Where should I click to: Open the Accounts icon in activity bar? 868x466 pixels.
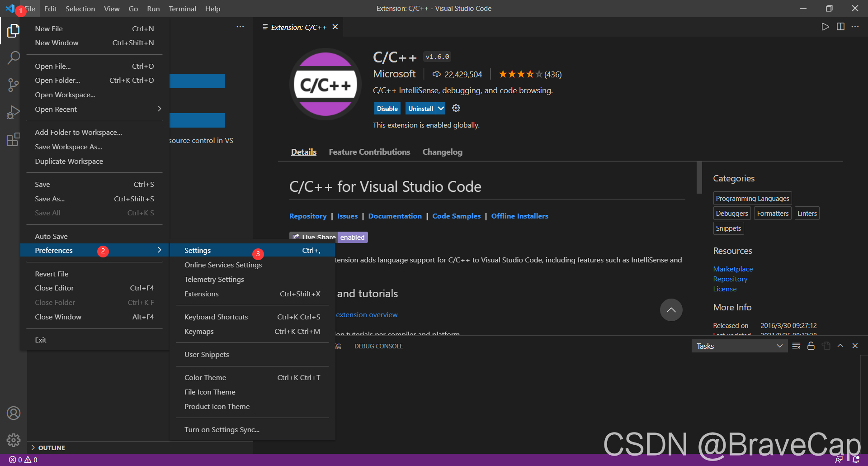[x=14, y=413]
